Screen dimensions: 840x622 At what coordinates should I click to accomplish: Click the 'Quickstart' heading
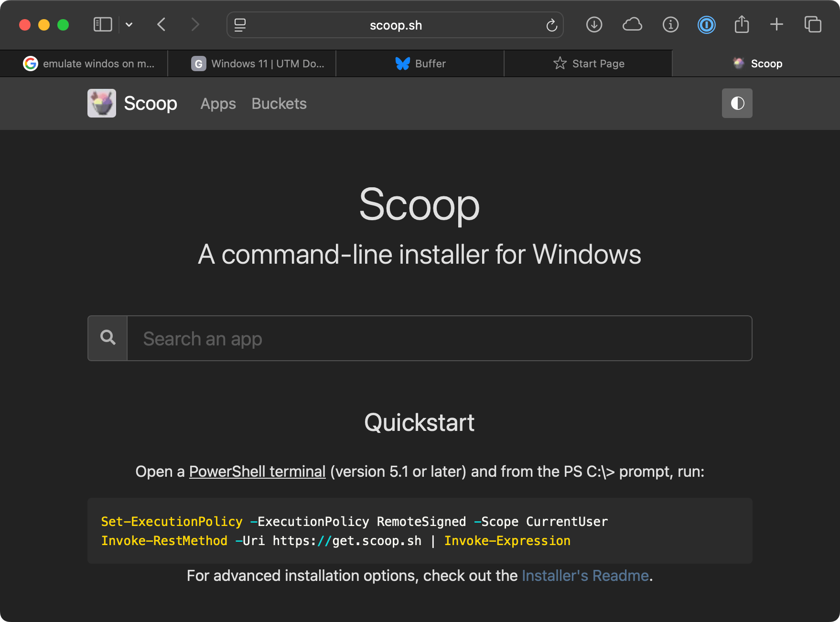coord(420,423)
